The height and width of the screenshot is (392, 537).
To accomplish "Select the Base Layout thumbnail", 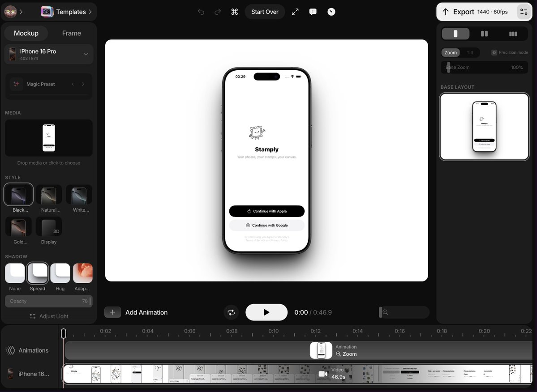I will [484, 127].
